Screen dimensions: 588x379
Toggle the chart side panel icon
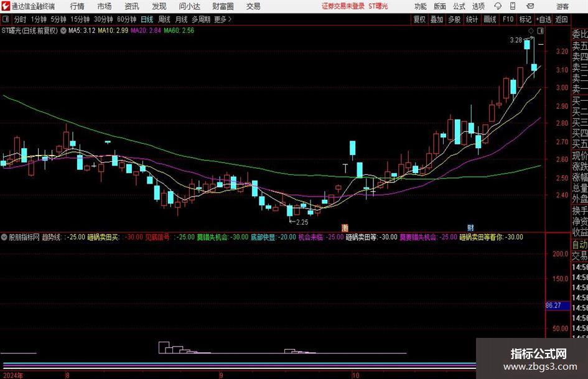coord(540,30)
